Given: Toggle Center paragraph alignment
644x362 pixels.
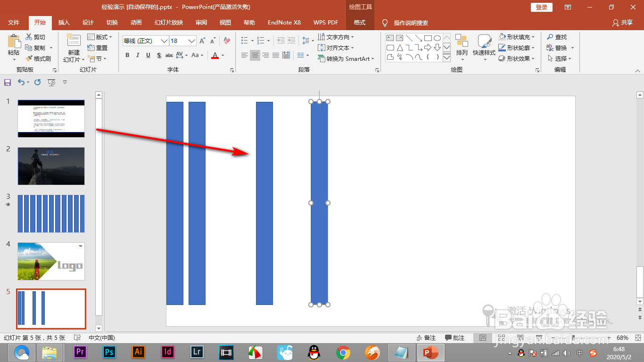Looking at the screenshot, I should coord(255,55).
